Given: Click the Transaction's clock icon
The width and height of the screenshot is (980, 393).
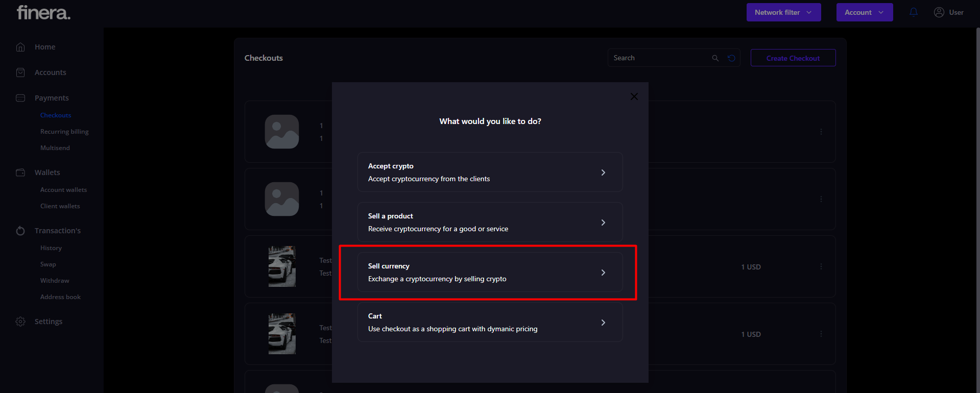Looking at the screenshot, I should click(20, 231).
